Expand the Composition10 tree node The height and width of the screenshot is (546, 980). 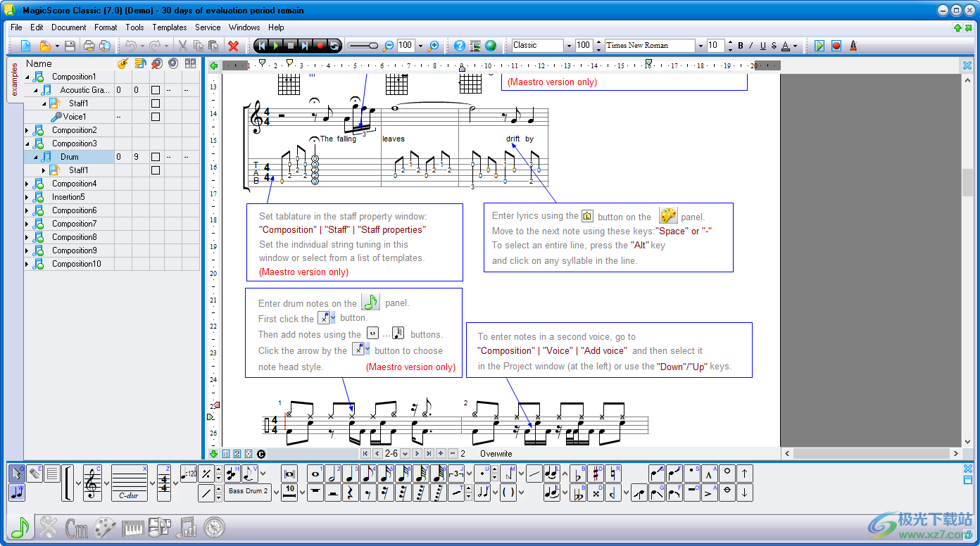tap(27, 264)
